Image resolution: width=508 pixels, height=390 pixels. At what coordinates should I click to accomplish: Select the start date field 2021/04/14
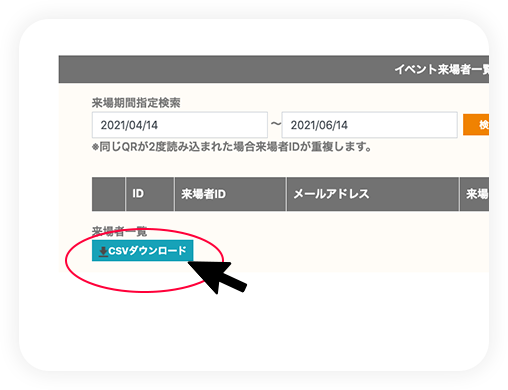pyautogui.click(x=180, y=125)
